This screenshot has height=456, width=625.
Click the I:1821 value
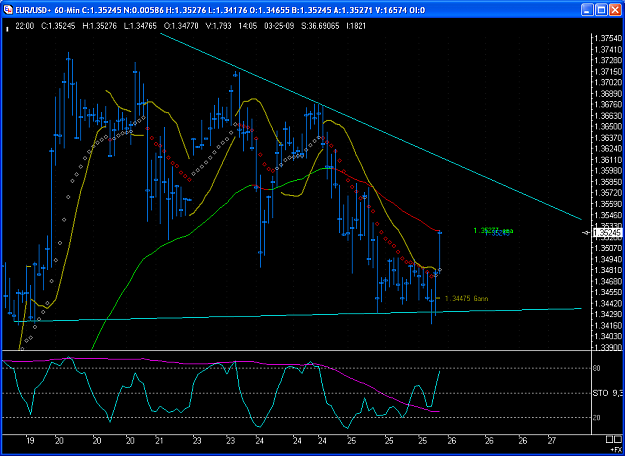(x=356, y=27)
